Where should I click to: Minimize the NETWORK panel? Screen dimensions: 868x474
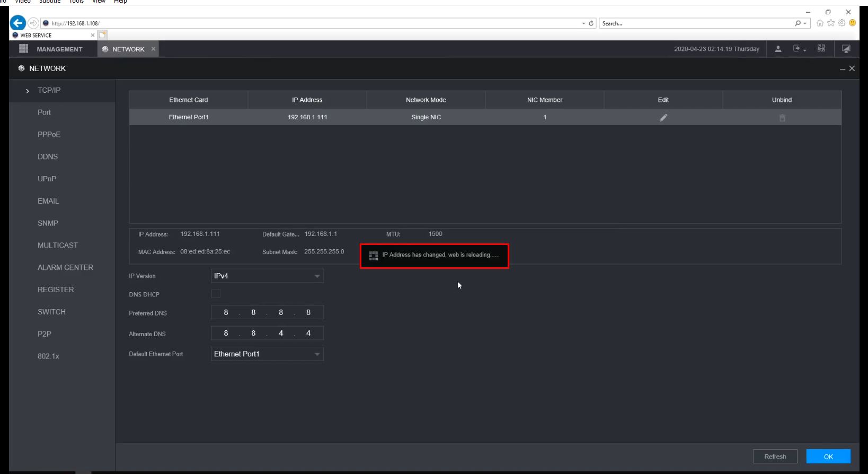pos(843,69)
